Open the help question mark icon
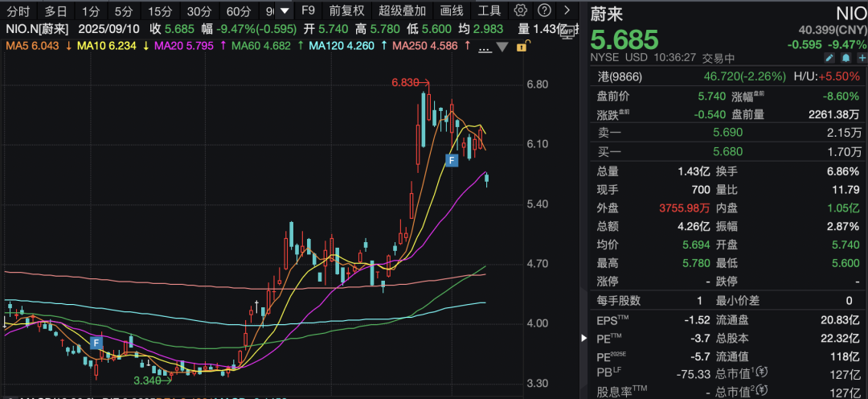868x399 pixels. [545, 10]
